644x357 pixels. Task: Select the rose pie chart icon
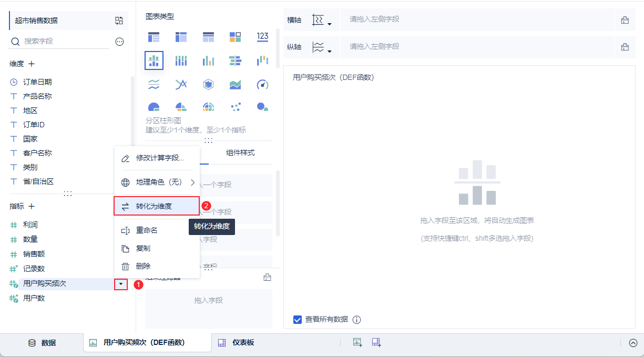coord(181,107)
